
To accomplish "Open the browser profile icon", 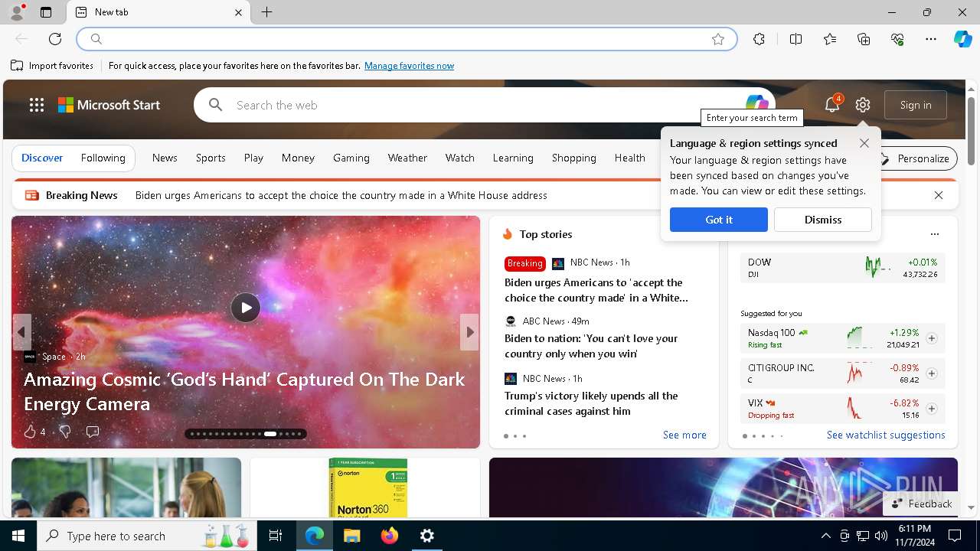I will pos(16,12).
